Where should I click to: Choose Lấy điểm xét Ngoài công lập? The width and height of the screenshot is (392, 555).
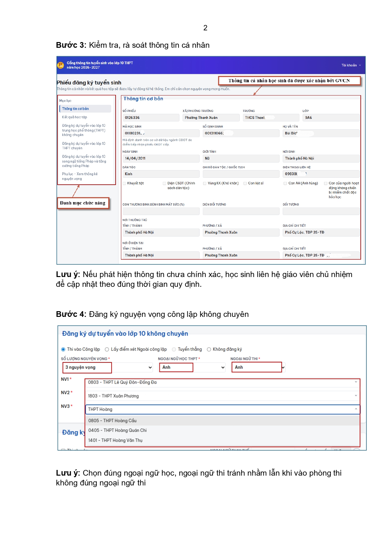click(107, 349)
